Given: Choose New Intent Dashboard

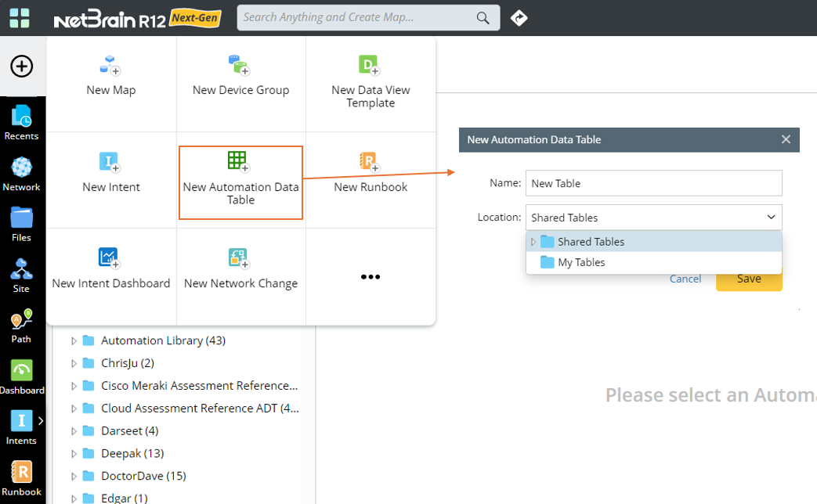Looking at the screenshot, I should [111, 268].
